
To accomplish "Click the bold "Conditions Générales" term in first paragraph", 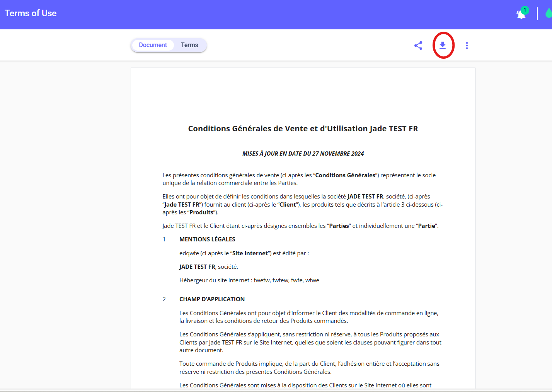I will (345, 175).
